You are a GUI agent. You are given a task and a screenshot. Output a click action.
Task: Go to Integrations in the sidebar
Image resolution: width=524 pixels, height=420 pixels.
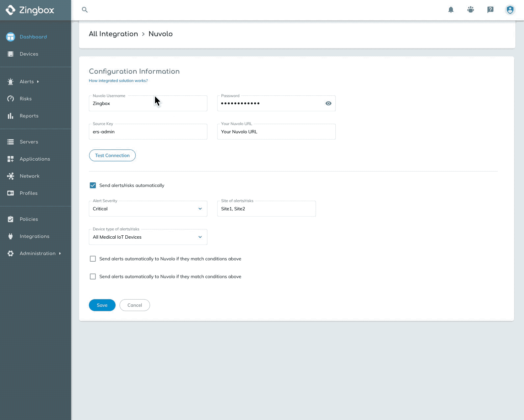click(34, 236)
